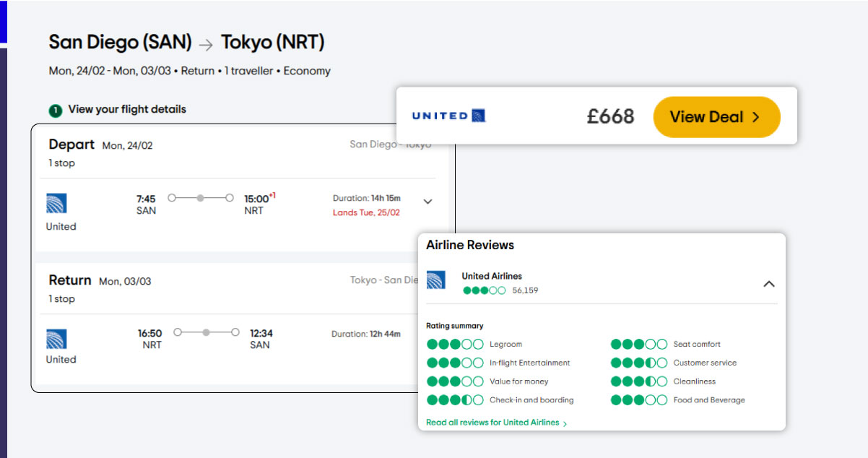The height and width of the screenshot is (458, 868).
Task: Click the View your flight details heading
Action: 127,110
